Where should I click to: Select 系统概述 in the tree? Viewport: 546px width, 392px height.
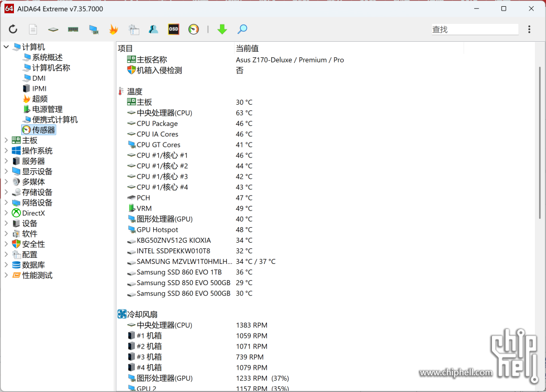coord(43,57)
